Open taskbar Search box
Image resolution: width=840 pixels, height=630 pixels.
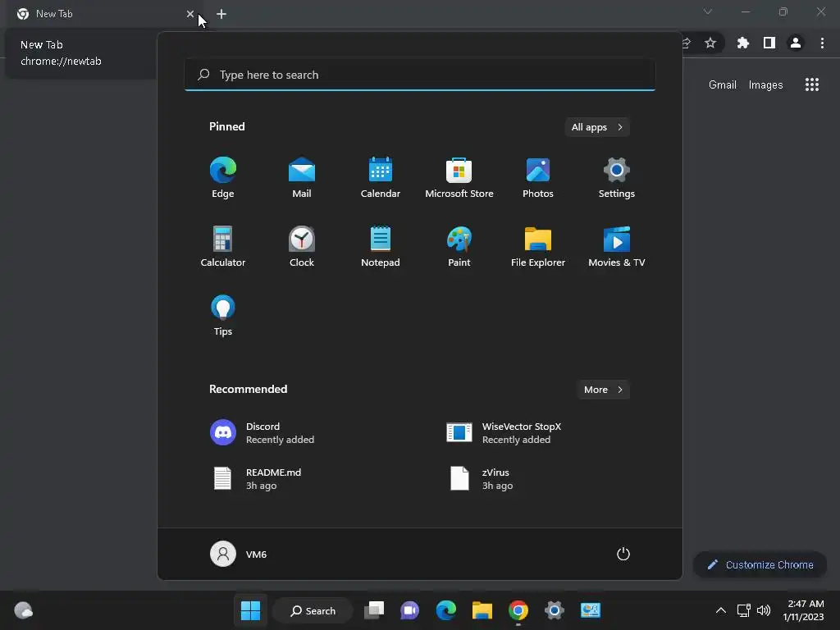pos(313,610)
